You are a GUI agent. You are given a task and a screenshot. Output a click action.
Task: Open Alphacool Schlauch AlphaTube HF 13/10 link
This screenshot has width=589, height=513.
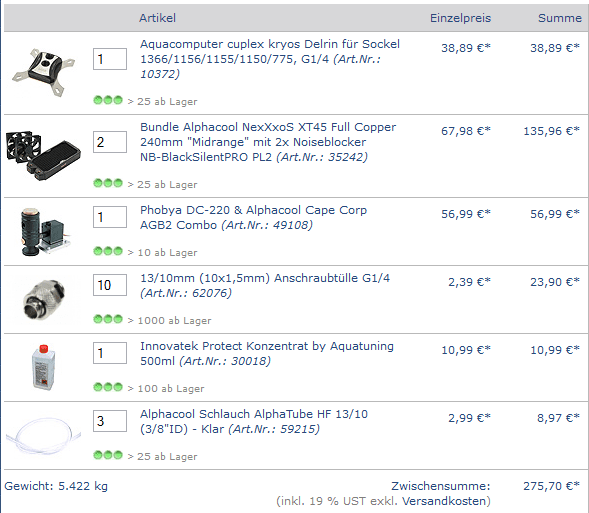click(254, 421)
